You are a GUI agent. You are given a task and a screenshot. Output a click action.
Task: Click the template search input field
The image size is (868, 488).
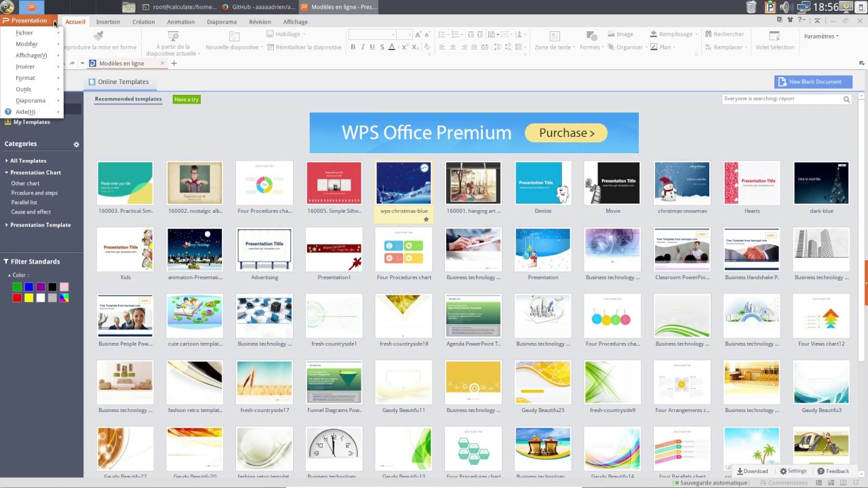pyautogui.click(x=782, y=99)
